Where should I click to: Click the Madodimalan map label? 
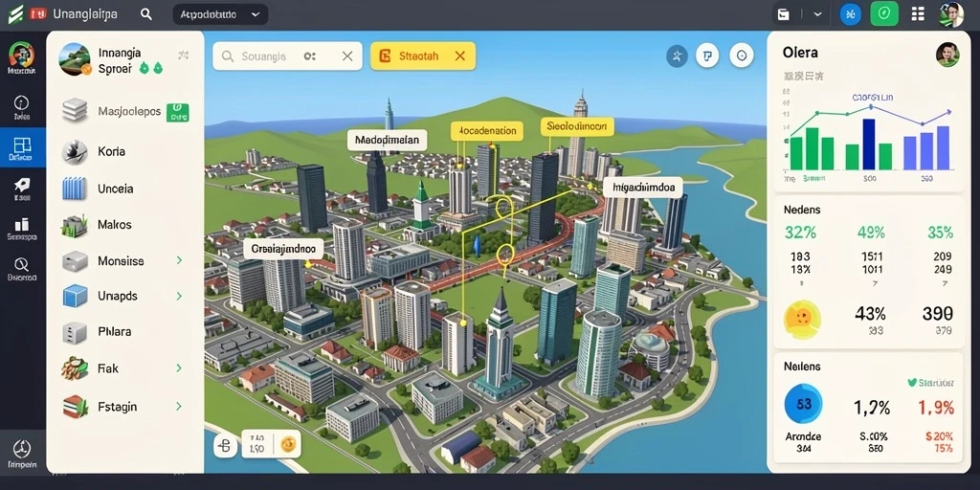(387, 140)
